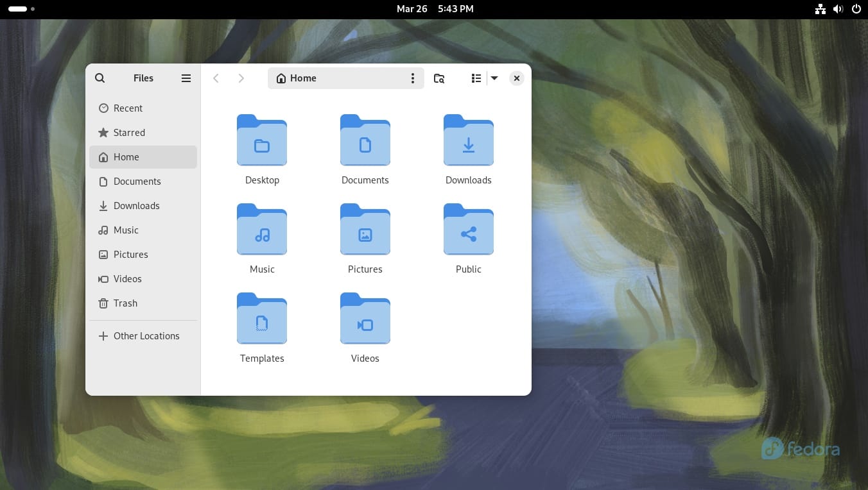This screenshot has height=490, width=868.
Task: Open the system volume control in top bar
Action: coord(838,9)
